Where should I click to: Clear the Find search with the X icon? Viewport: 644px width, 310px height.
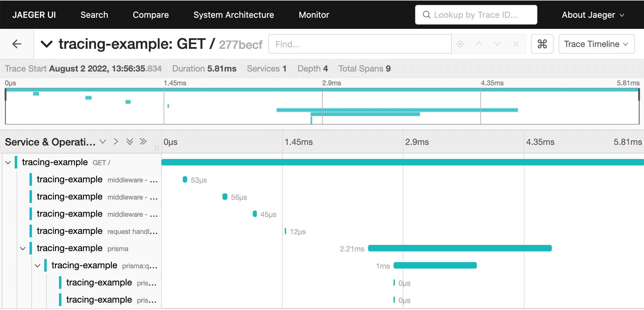click(x=516, y=44)
